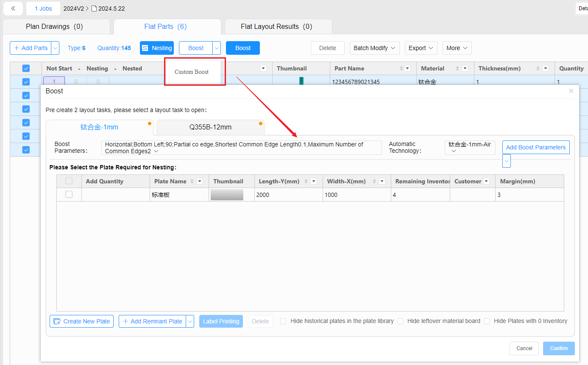
Task: Click the 标准板 plate thumbnail
Action: [227, 195]
